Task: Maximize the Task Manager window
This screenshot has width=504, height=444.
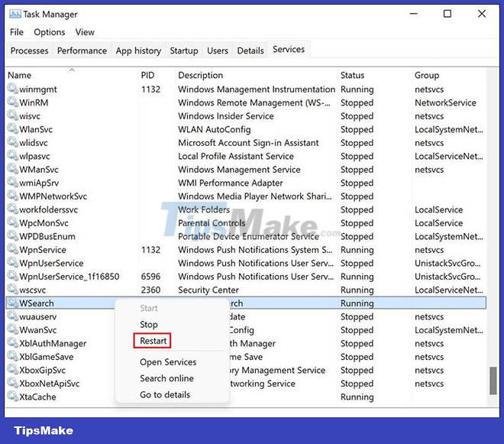Action: (x=447, y=14)
